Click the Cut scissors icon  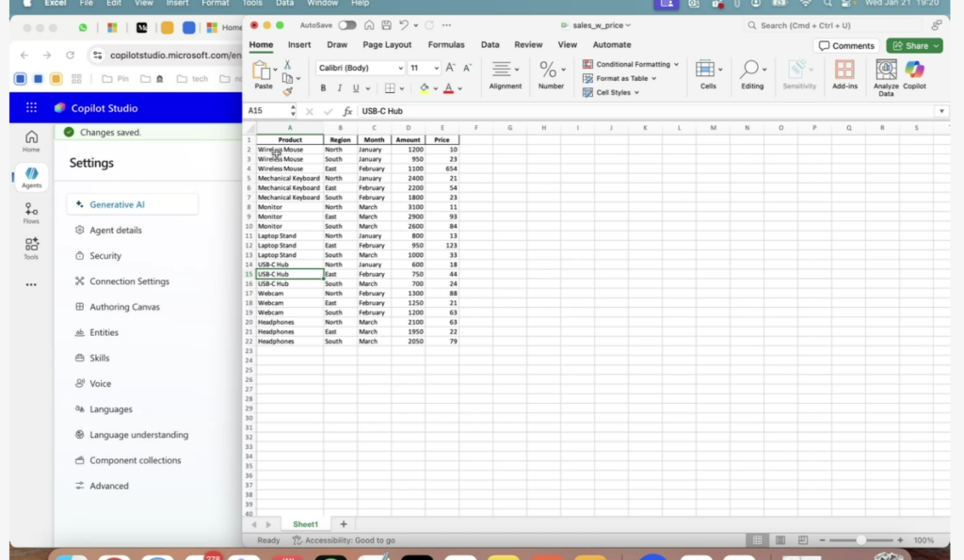(x=287, y=65)
